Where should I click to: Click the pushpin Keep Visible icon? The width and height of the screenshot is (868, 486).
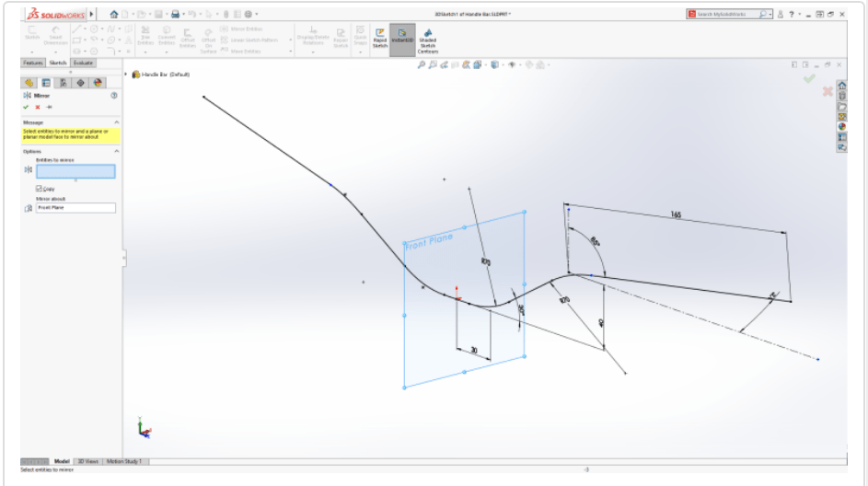(49, 107)
